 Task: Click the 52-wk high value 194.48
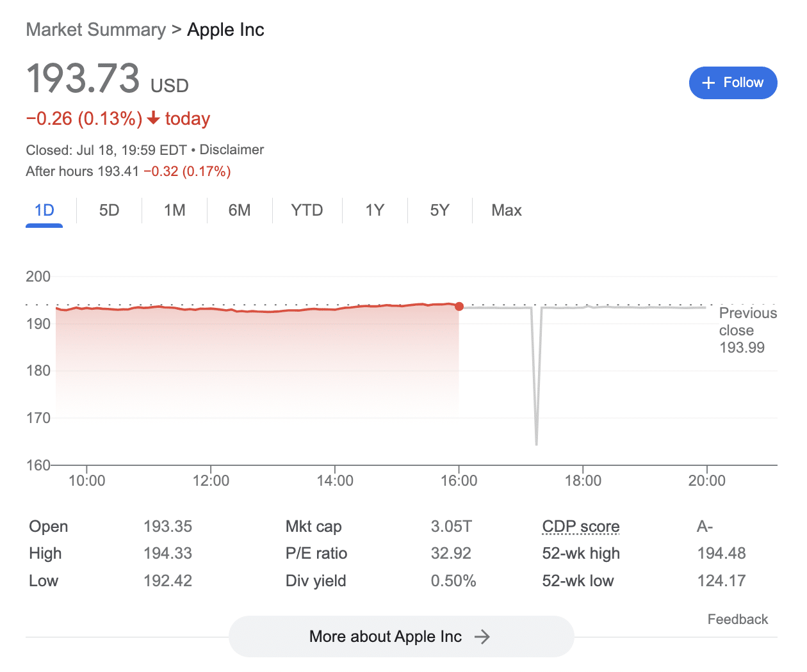[722, 554]
